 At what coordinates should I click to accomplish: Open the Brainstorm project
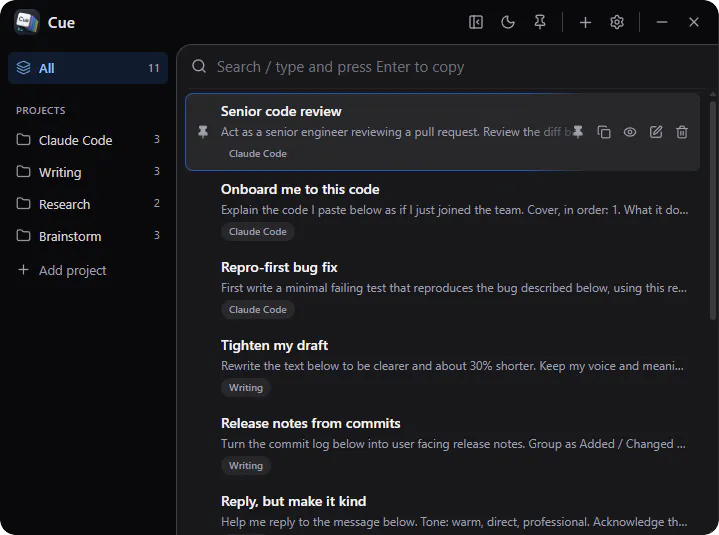click(x=88, y=236)
